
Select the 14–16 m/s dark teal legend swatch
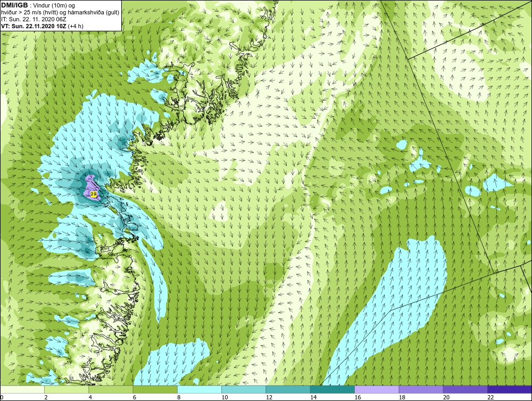[x=332, y=389]
